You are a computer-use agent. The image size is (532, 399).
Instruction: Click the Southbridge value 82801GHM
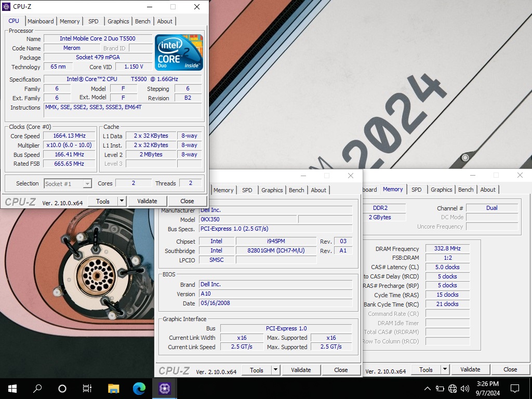click(276, 251)
